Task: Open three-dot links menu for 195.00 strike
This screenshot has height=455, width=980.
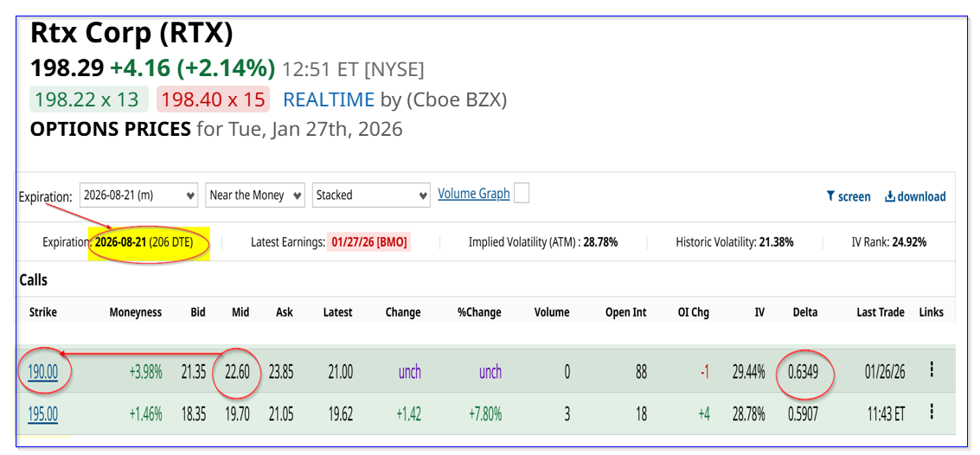Action: (x=932, y=412)
